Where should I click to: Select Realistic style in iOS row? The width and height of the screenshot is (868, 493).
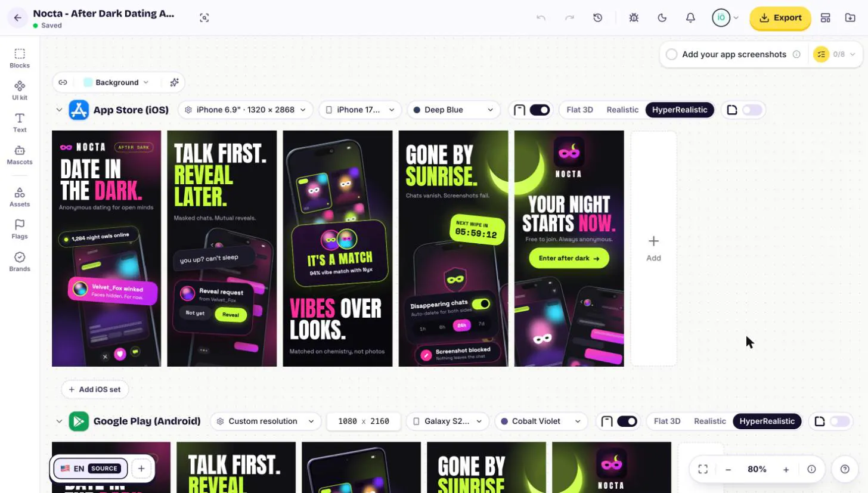click(x=622, y=110)
